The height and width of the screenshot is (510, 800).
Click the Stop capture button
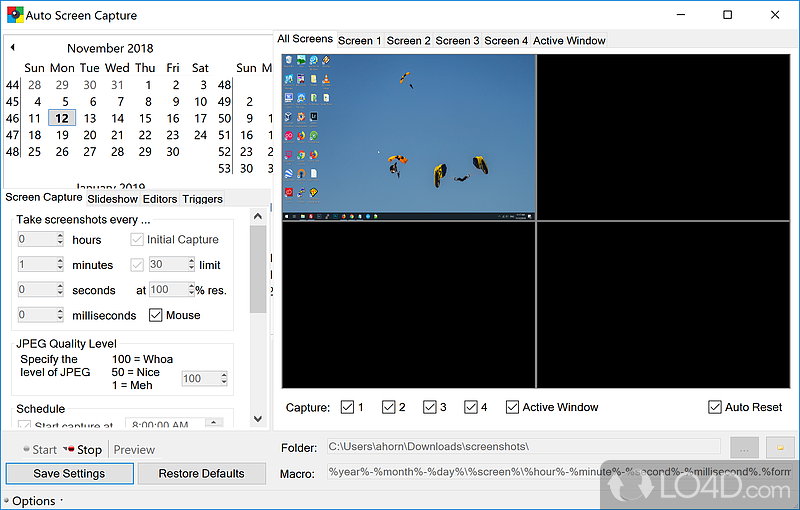(83, 449)
